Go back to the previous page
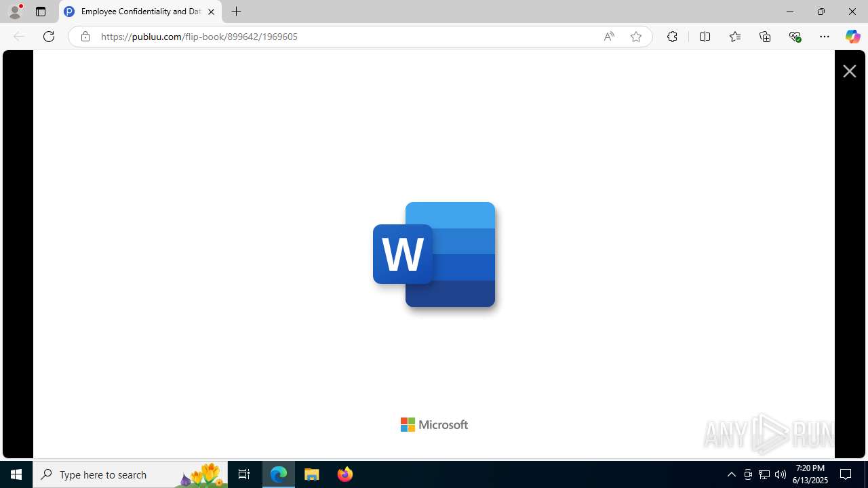The width and height of the screenshot is (868, 488). coord(19,37)
